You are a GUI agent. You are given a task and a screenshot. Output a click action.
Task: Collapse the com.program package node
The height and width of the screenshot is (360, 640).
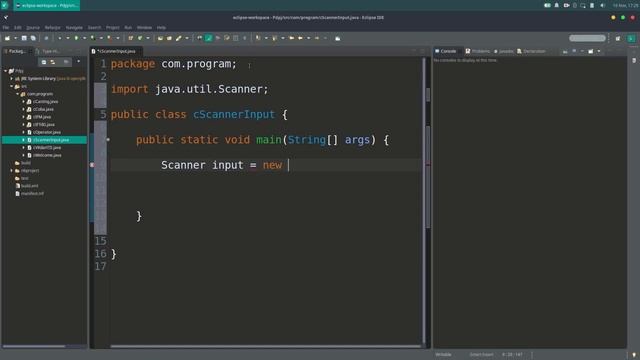pyautogui.click(x=18, y=94)
